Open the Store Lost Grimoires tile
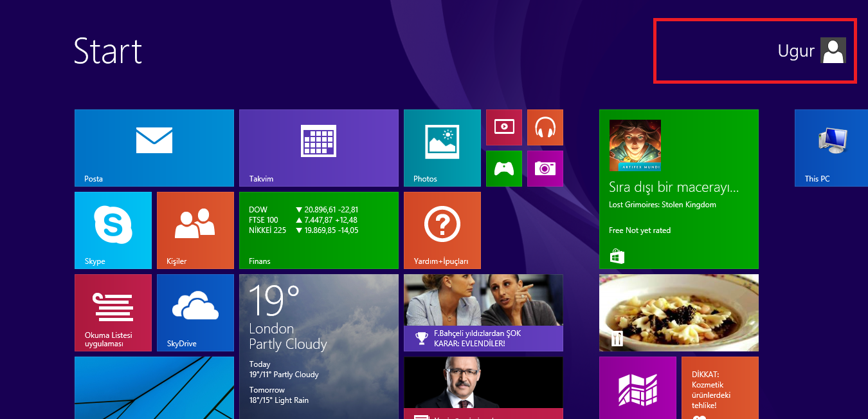Image resolution: width=868 pixels, height=419 pixels. (x=679, y=189)
